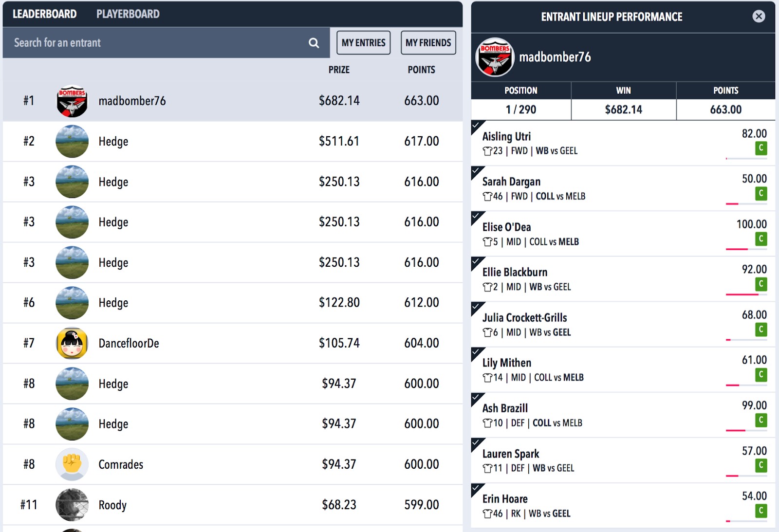Click Elise O'Dea progress bar
779x532 pixels.
coord(746,249)
